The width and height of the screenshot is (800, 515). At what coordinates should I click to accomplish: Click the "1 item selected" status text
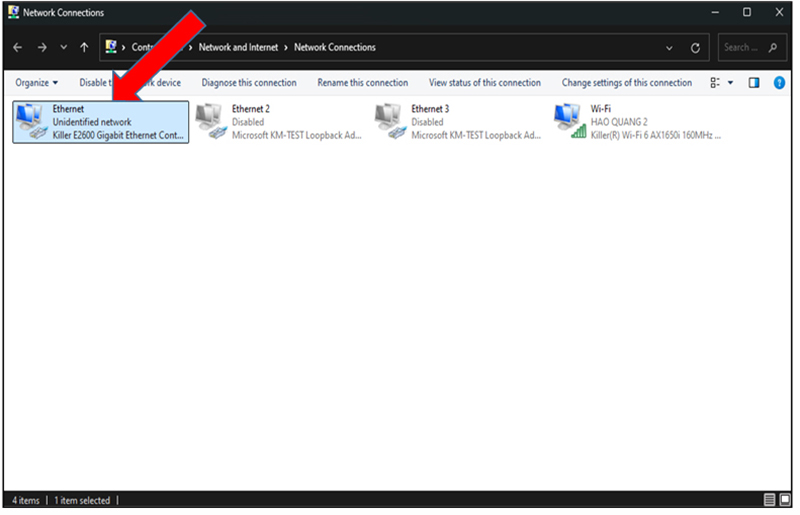82,501
